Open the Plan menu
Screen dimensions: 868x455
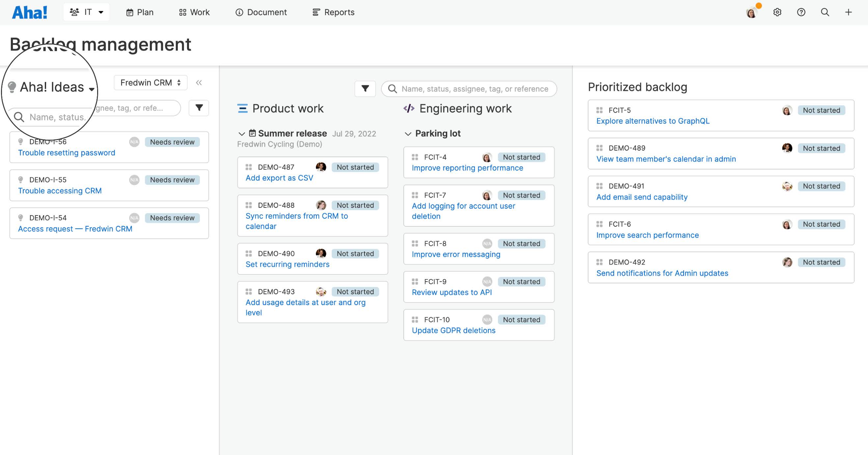pyautogui.click(x=140, y=13)
